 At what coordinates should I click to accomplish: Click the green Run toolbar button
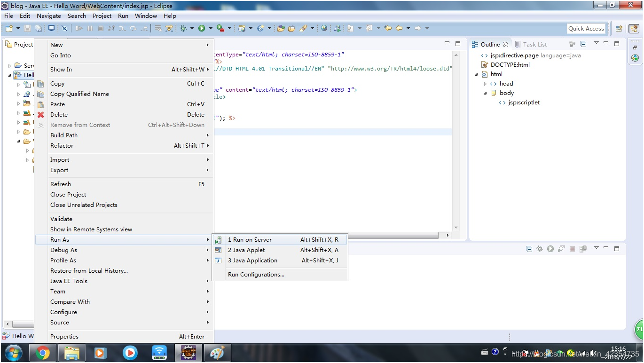pos(202,29)
